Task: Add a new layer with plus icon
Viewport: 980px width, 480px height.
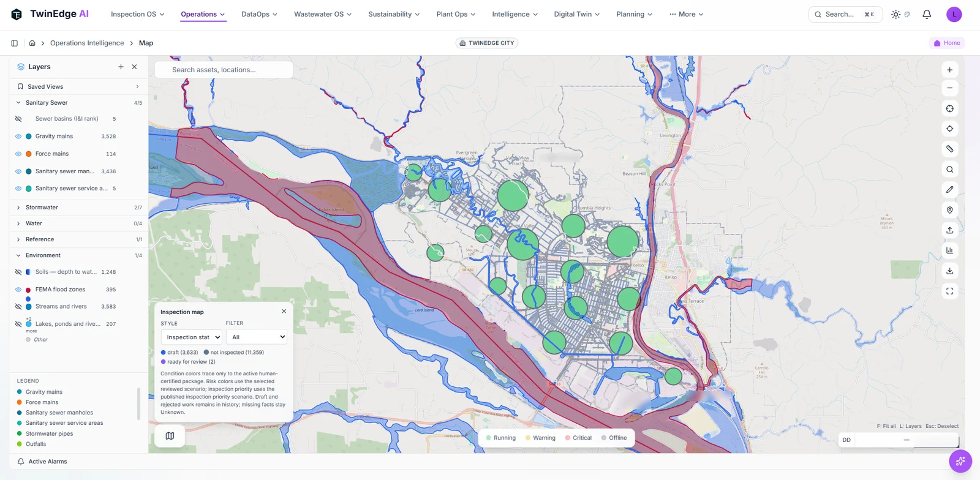Action: point(121,67)
